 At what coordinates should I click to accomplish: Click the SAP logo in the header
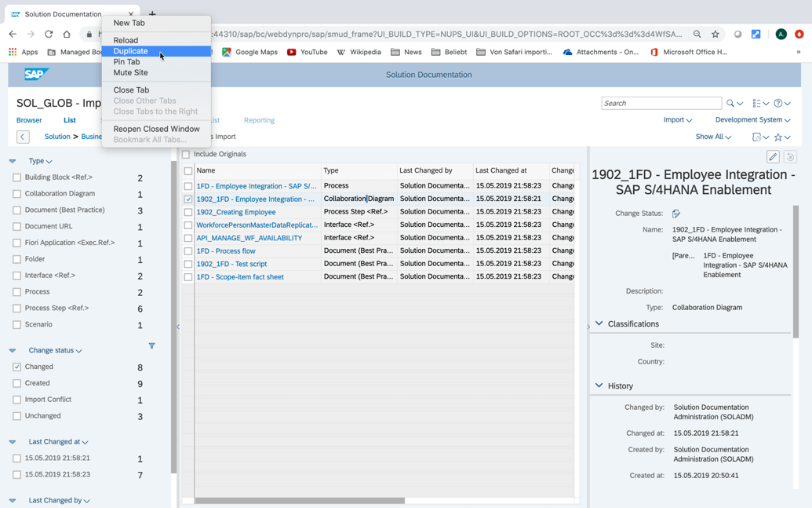click(33, 73)
